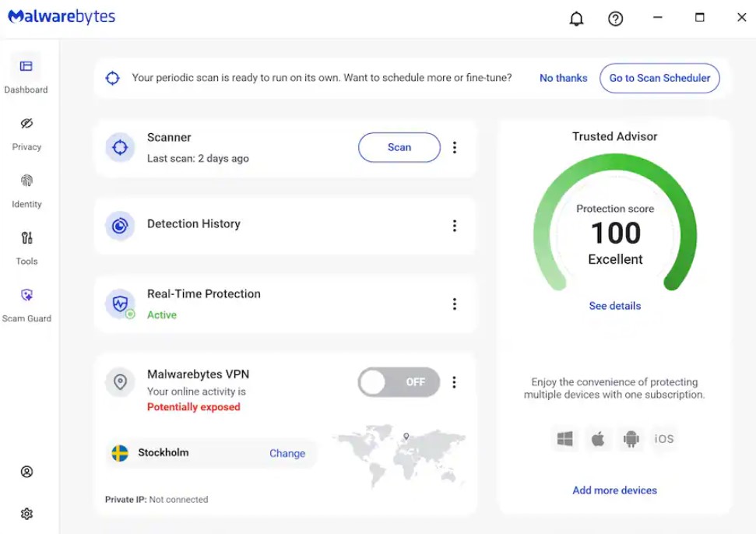Change the Stockholm VPN location
756x534 pixels.
pyautogui.click(x=287, y=454)
